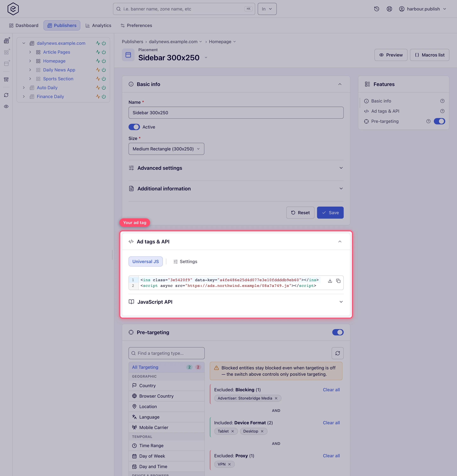This screenshot has width=457, height=476.
Task: Download the ad tag code
Action: tap(330, 281)
